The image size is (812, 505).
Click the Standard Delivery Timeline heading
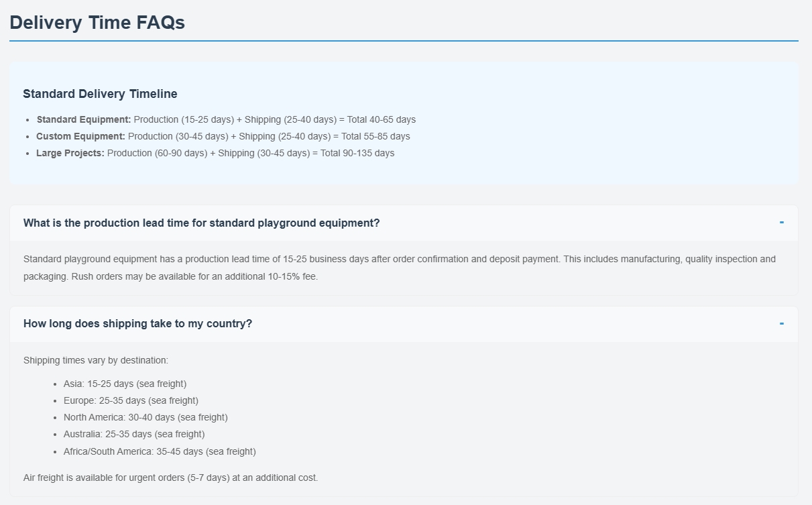(x=100, y=94)
